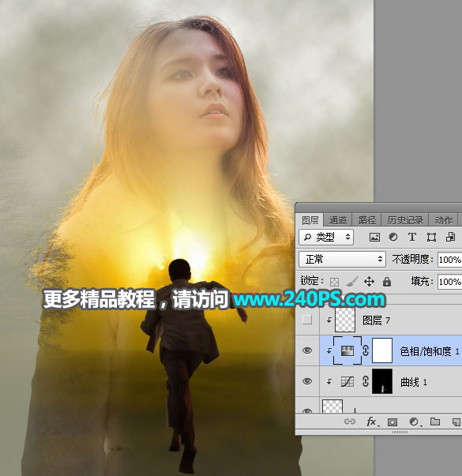Select the 曲线 1 layer name
Screen dimensions: 462x476
click(414, 382)
